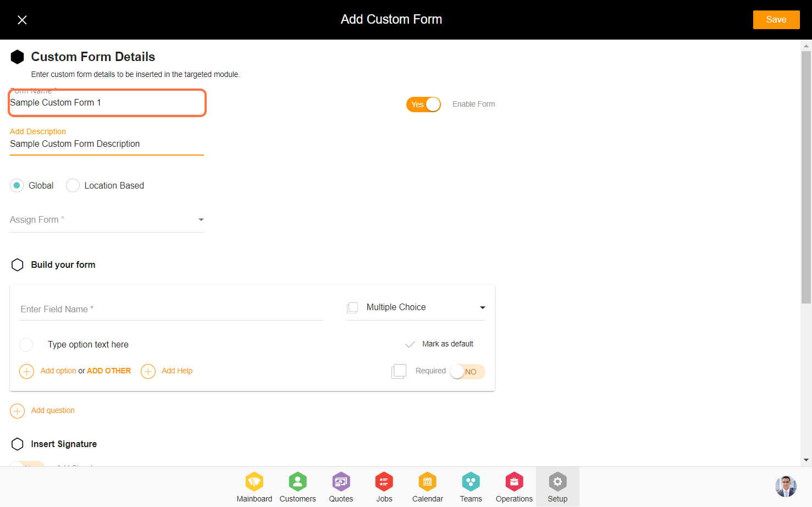This screenshot has height=507, width=812.
Task: Click the Add option plus icon
Action: (x=26, y=371)
